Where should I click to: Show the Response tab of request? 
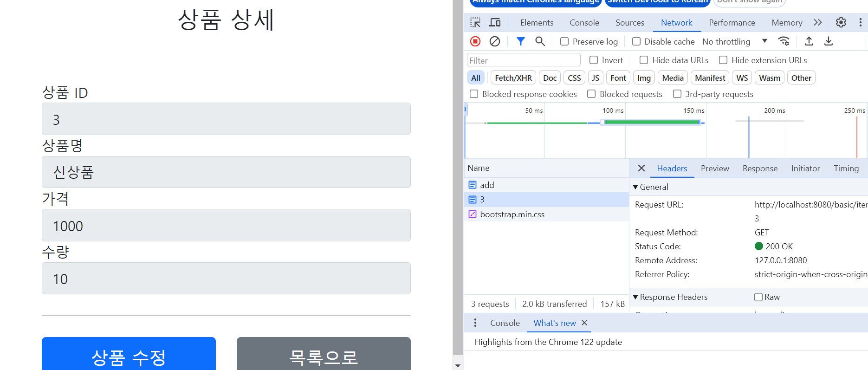point(760,168)
